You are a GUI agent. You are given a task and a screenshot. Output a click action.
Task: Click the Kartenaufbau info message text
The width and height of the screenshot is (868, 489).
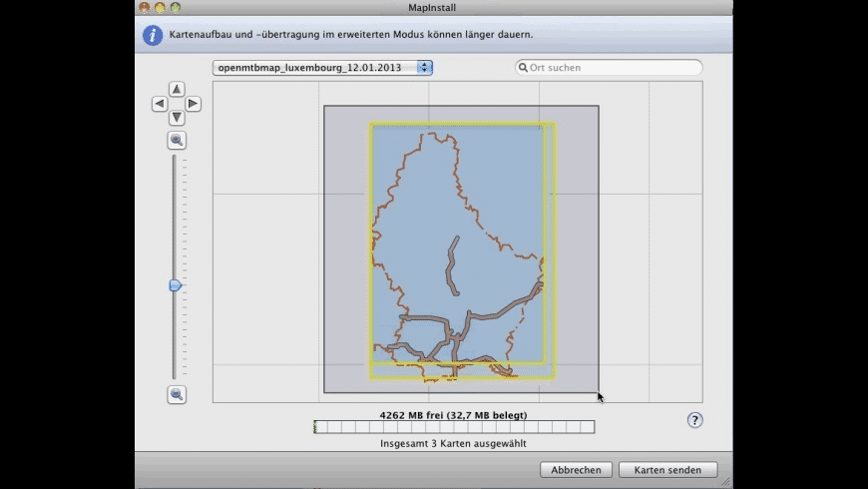351,34
